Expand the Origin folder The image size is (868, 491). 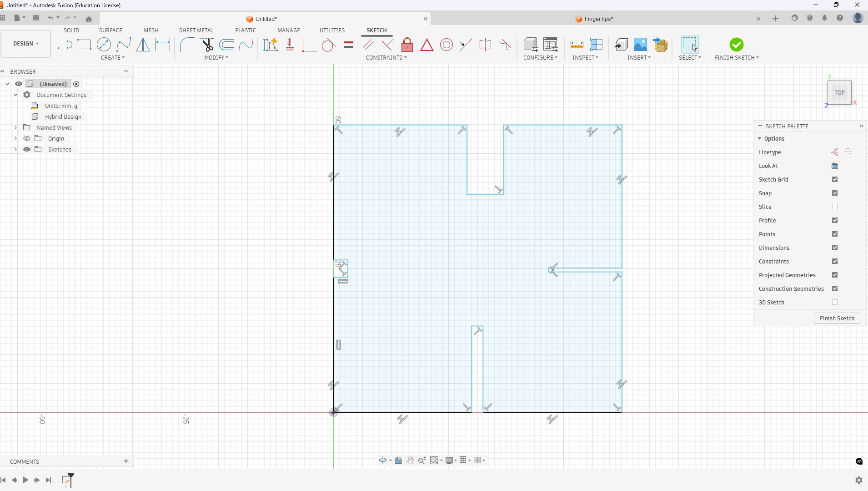click(x=15, y=138)
